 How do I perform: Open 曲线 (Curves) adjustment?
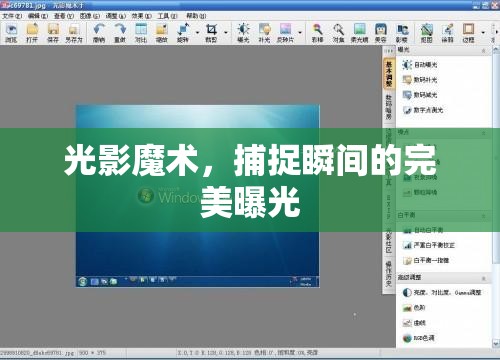pos(414,323)
